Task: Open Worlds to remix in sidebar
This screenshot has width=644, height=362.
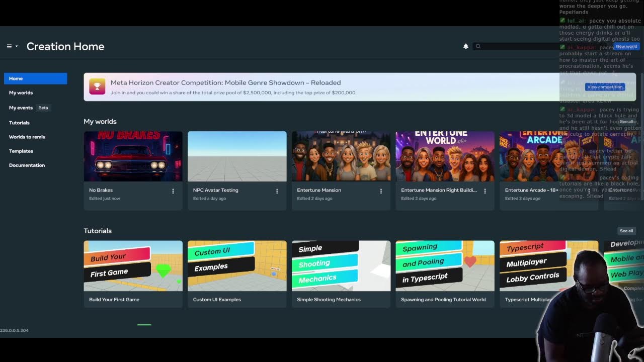Action: click(27, 137)
